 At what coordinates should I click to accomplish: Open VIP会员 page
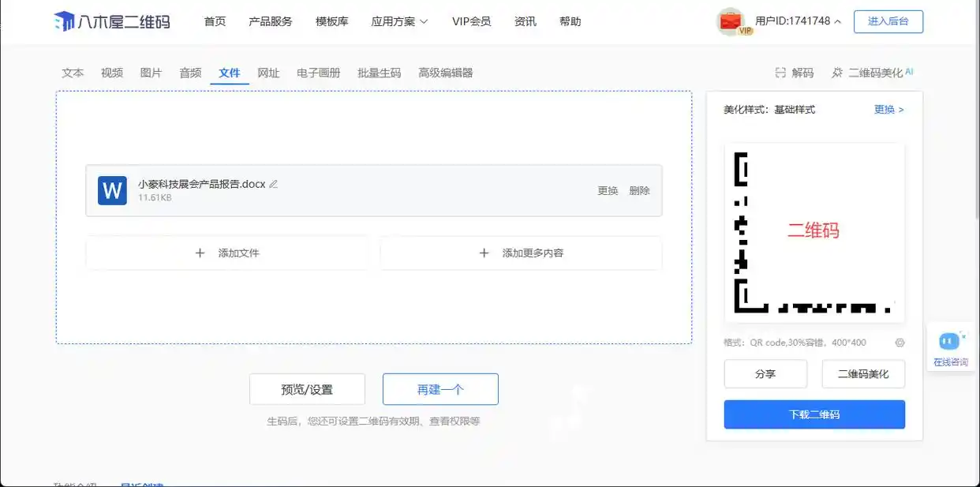pos(472,21)
